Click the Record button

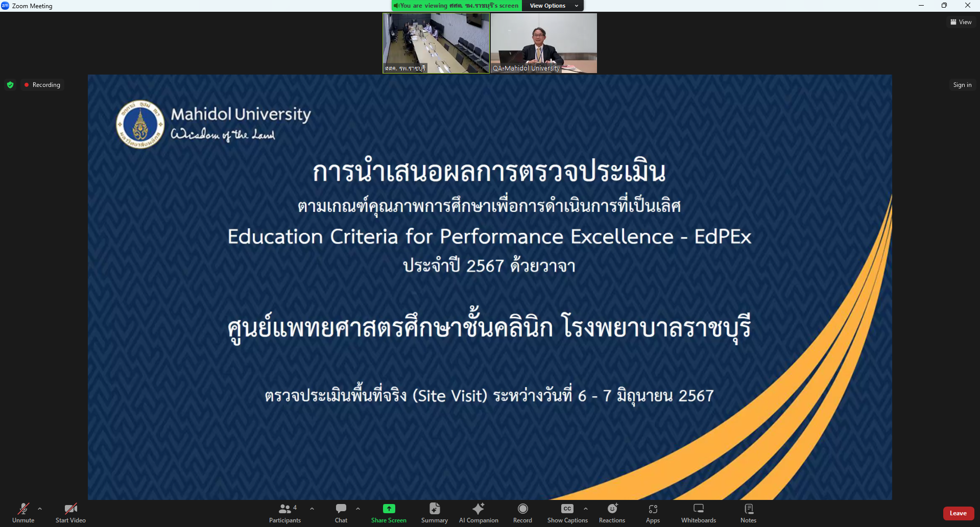(522, 513)
